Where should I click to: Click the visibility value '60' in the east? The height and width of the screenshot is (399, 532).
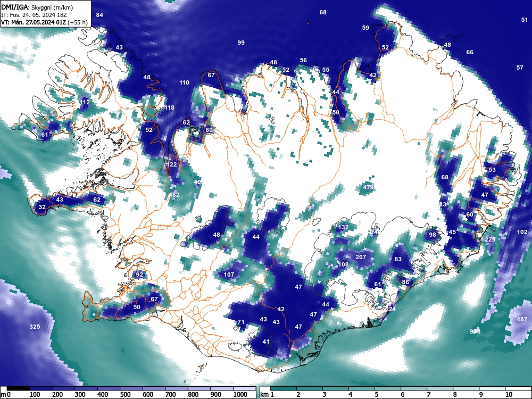click(470, 215)
